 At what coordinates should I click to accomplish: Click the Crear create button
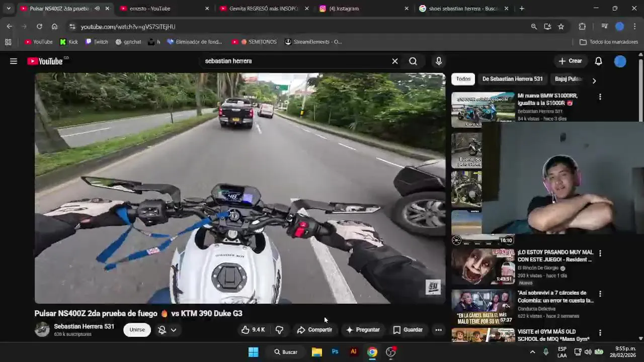click(x=570, y=61)
